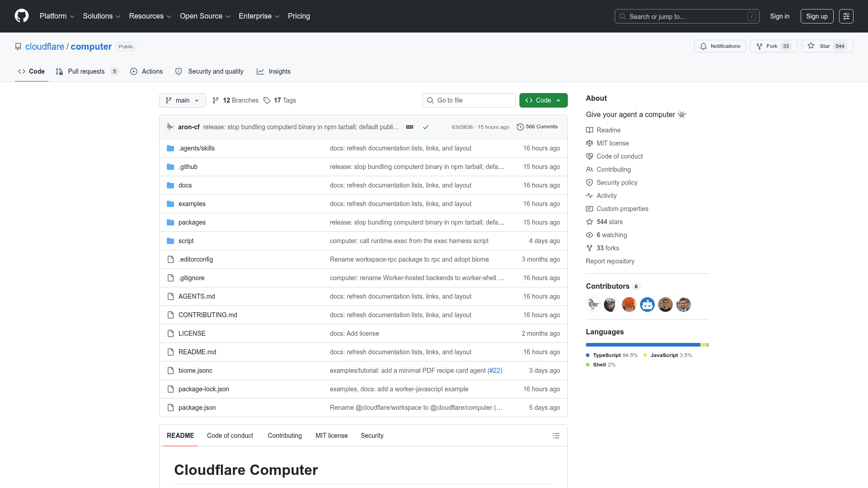Select the MIT license README tab
Screen dimensions: 868x488
(x=332, y=436)
